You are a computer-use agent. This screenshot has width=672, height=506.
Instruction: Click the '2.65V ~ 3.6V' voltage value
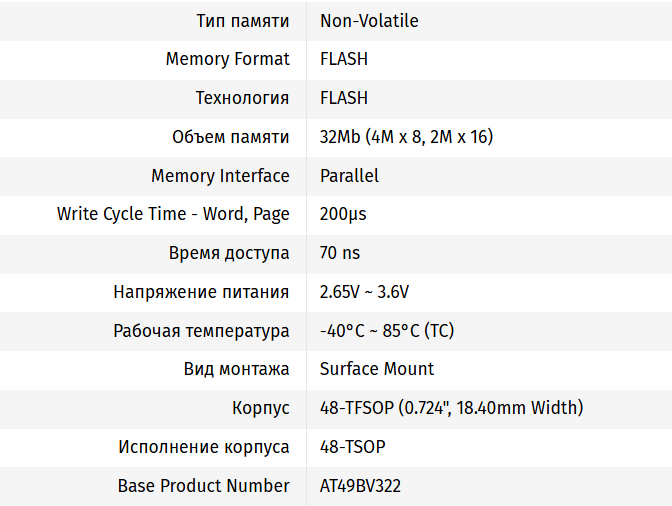click(x=364, y=292)
